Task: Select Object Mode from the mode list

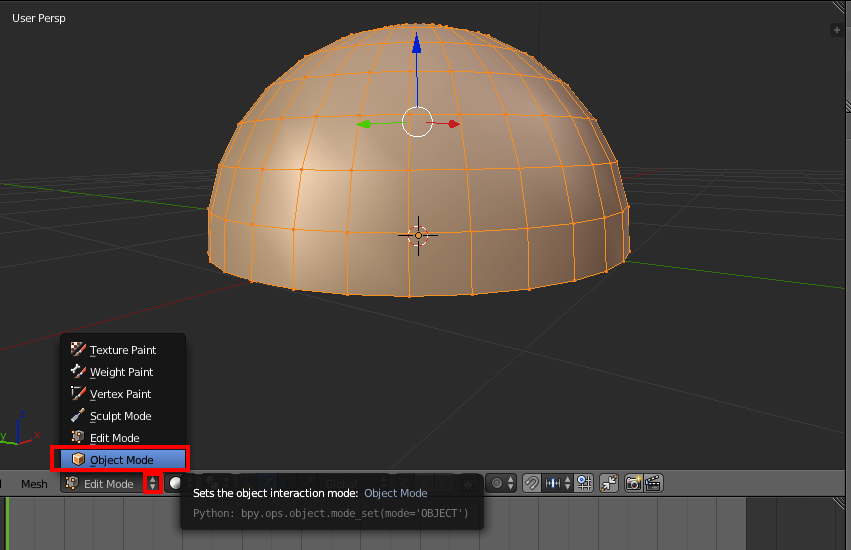Action: pyautogui.click(x=123, y=460)
